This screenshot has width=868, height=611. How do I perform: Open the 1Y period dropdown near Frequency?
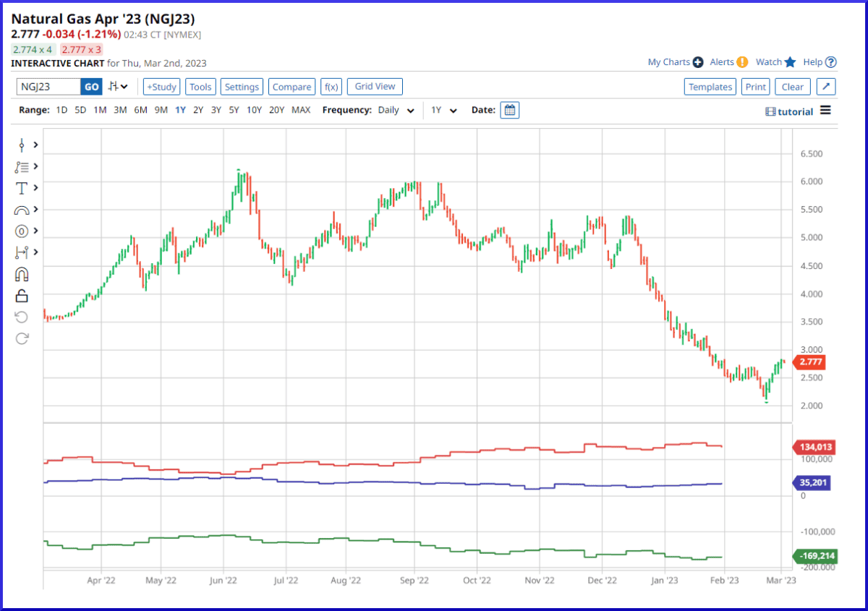pyautogui.click(x=444, y=110)
